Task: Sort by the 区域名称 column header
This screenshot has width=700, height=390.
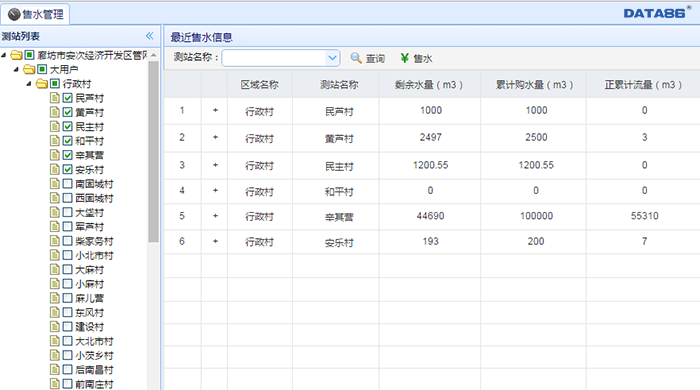Action: 260,84
